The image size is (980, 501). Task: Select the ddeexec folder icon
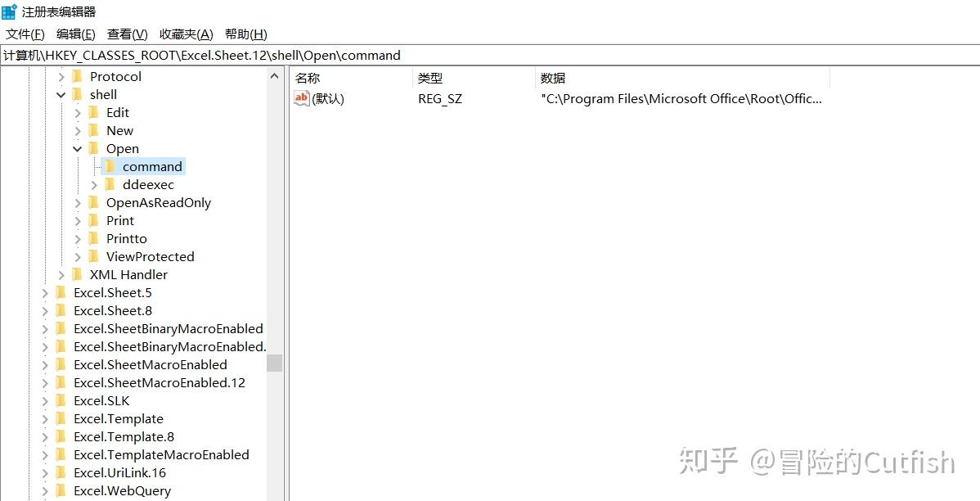(110, 184)
